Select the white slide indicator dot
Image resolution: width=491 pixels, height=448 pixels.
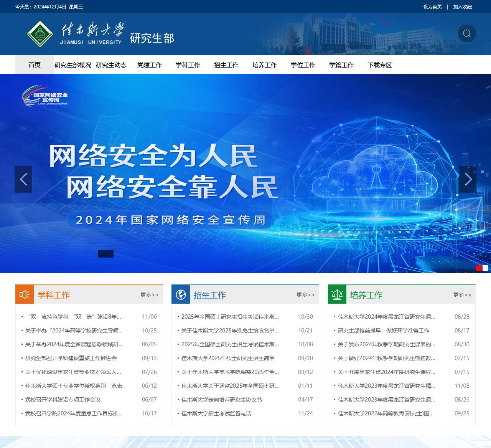pos(486,268)
